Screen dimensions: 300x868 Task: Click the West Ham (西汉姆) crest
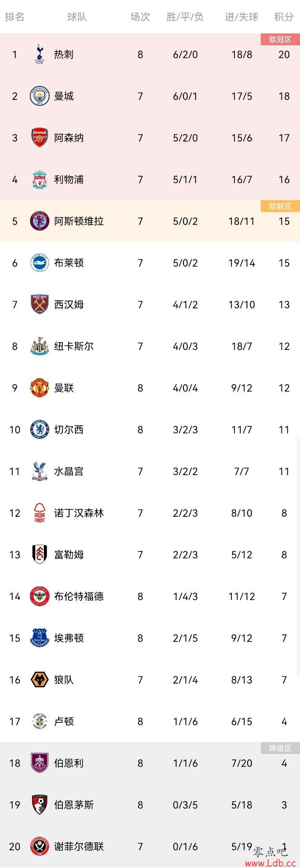tap(39, 304)
